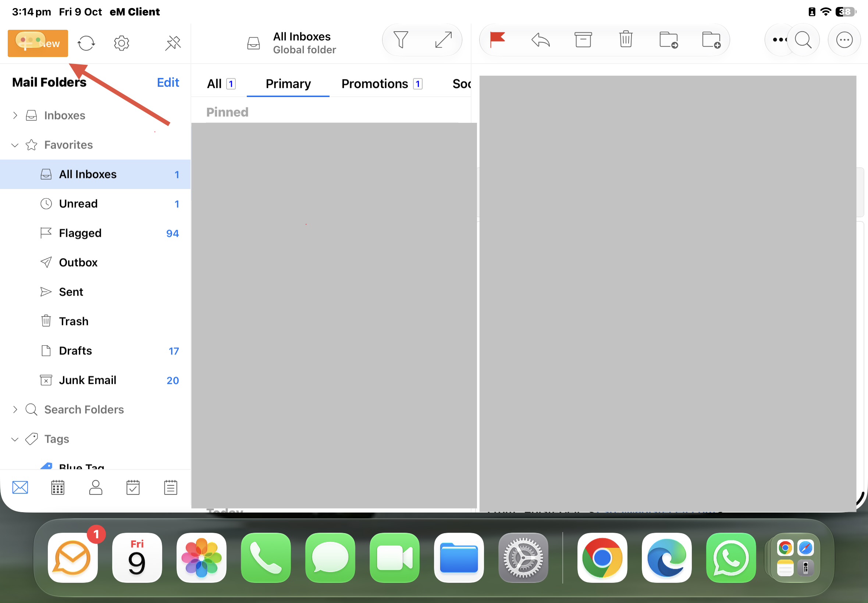Select the Mail envelope icon in bottom bar
Viewport: 868px width, 603px height.
[20, 488]
